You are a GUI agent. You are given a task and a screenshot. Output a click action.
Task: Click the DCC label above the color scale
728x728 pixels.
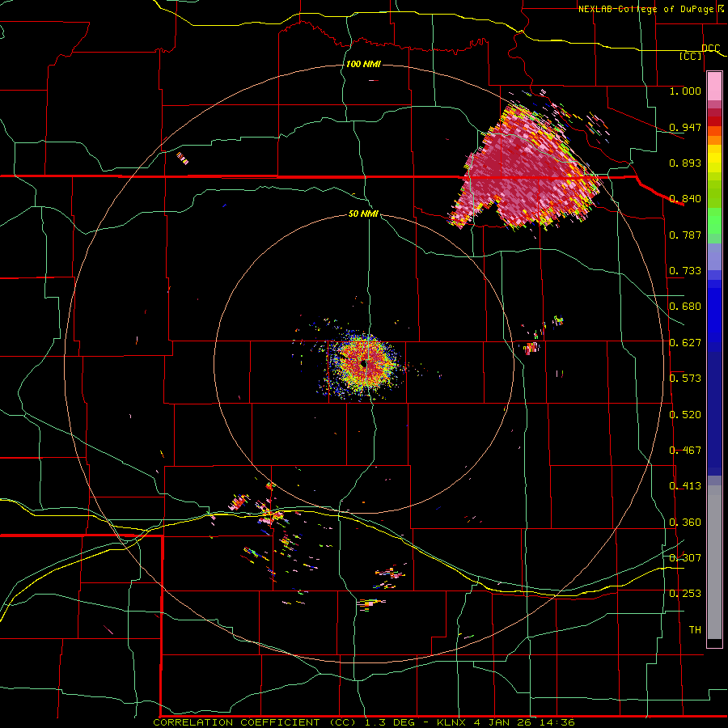coord(710,49)
